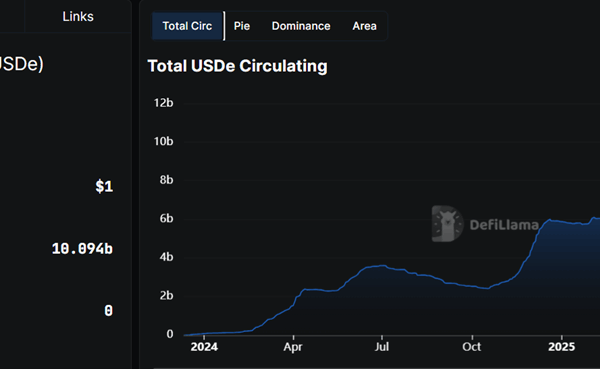Select the Total Circ chart tab
The height and width of the screenshot is (369, 600).
point(187,26)
